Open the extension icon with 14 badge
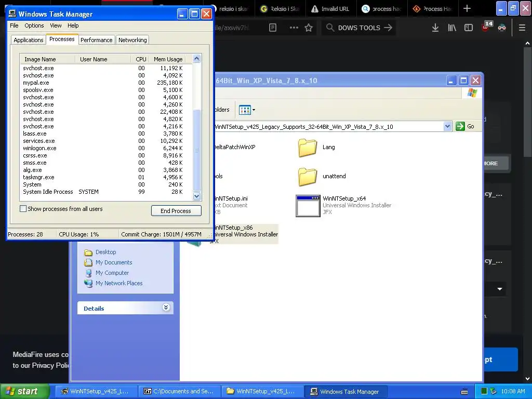The height and width of the screenshot is (399, 532). click(x=486, y=26)
